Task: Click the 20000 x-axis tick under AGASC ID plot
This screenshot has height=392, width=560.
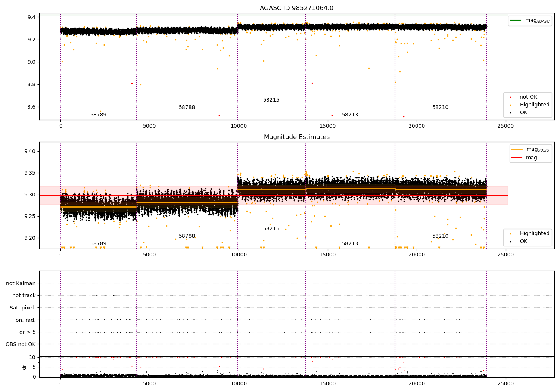Action: 417,126
